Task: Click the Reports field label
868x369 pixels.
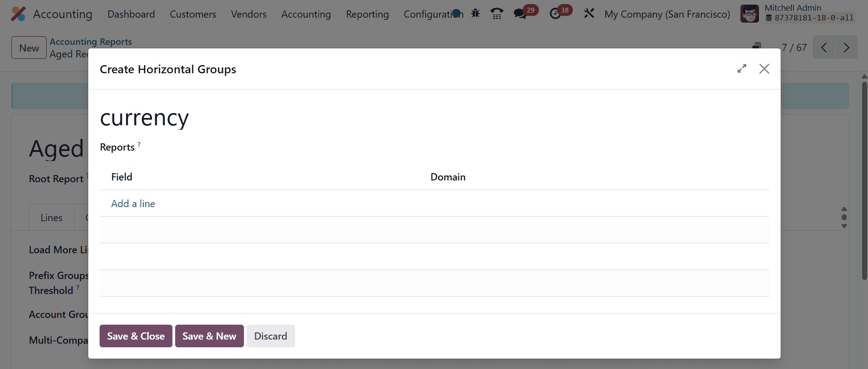Action: point(117,147)
